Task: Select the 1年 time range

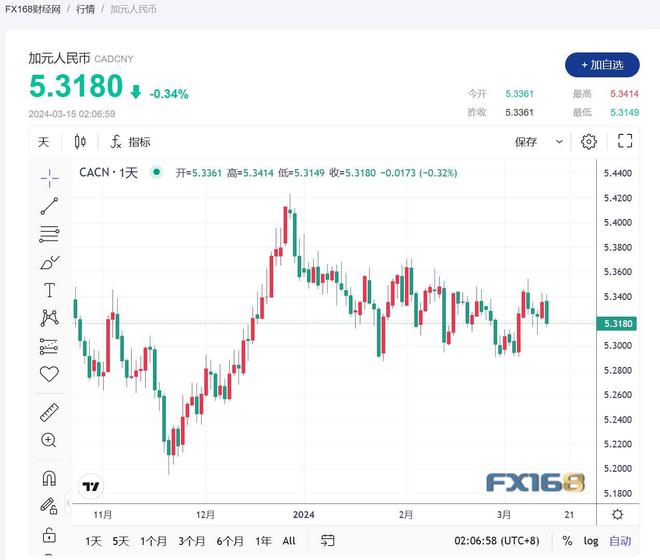Action: click(263, 541)
